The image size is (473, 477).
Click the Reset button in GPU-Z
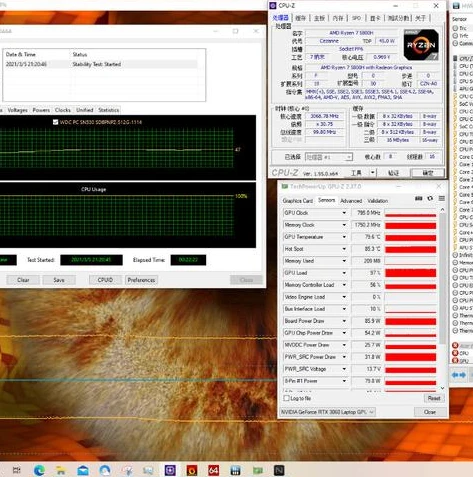tap(434, 398)
